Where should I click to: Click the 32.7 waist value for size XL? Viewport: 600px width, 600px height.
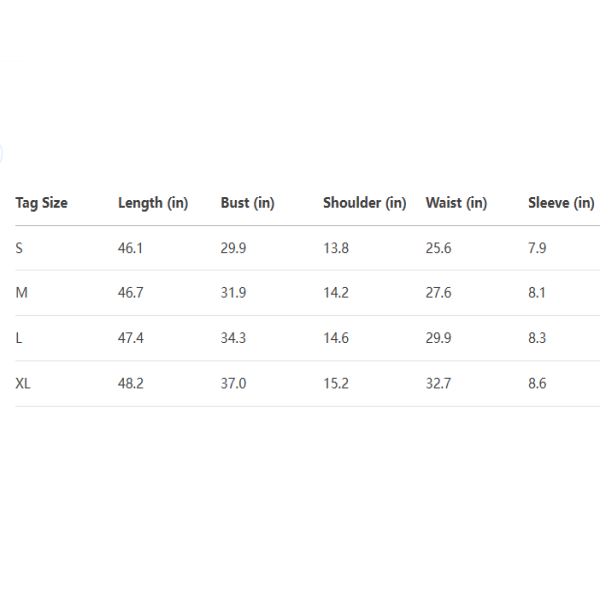click(438, 383)
